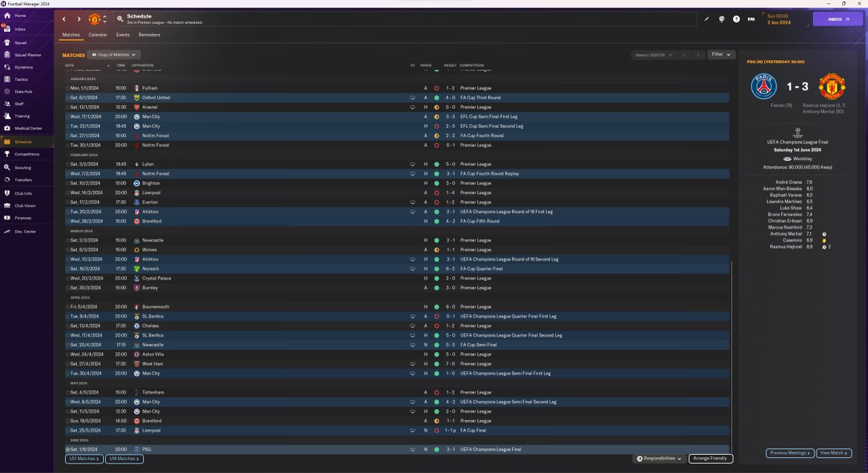Open the Scouting sidebar icon
This screenshot has width=868, height=473.
coord(7,167)
